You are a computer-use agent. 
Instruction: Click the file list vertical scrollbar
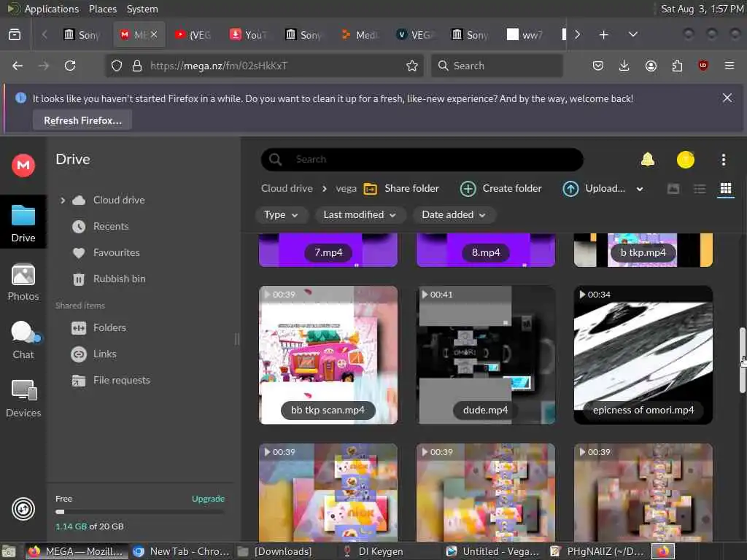[742, 360]
